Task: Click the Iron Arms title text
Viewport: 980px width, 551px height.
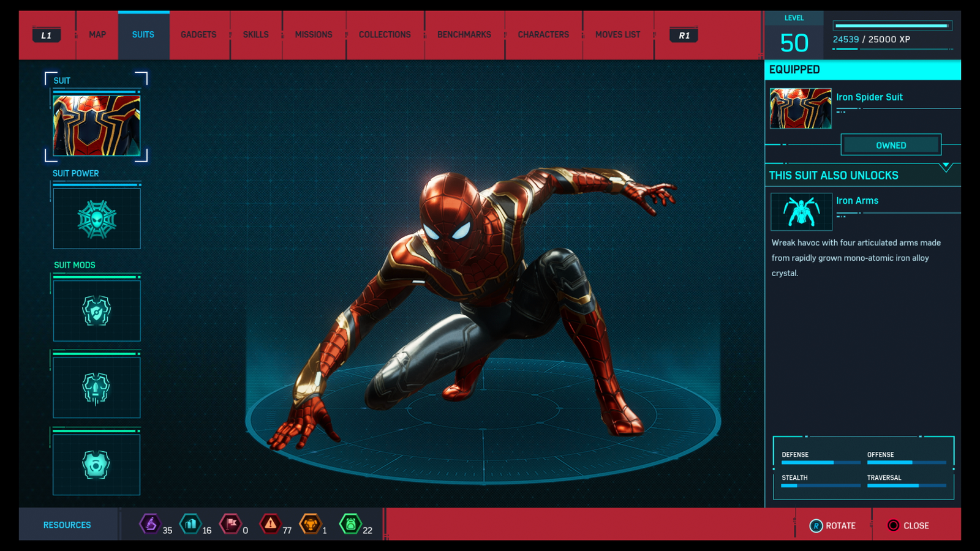Action: tap(858, 201)
